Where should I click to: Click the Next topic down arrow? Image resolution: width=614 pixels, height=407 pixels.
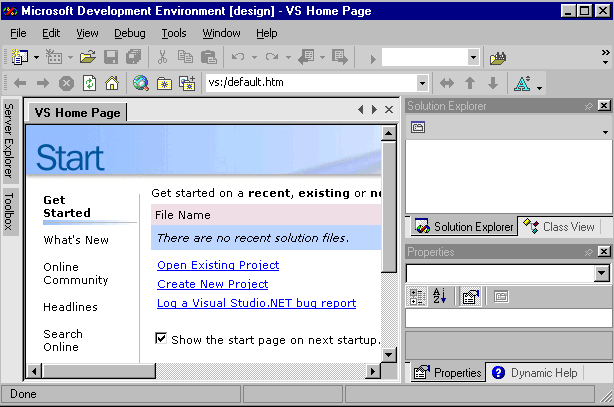click(x=493, y=83)
